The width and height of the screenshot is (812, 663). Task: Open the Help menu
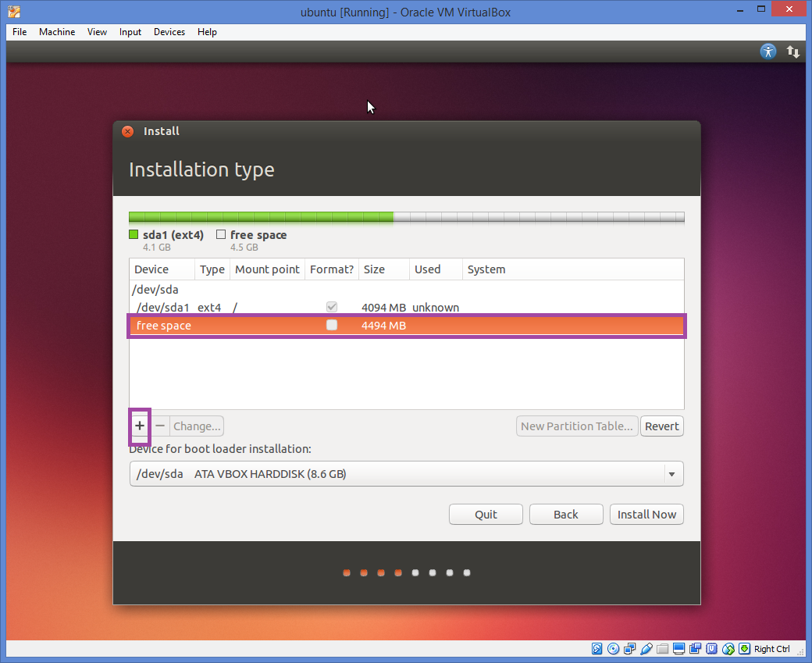coord(207,31)
